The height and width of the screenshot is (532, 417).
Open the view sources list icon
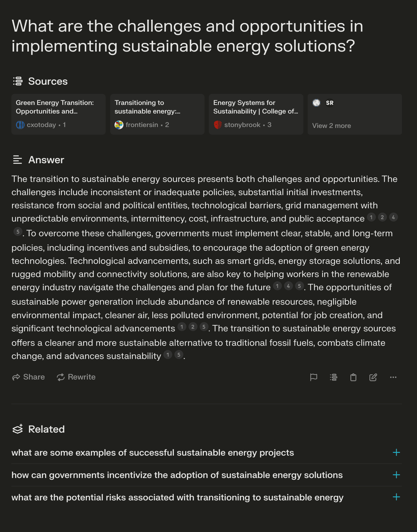(333, 377)
